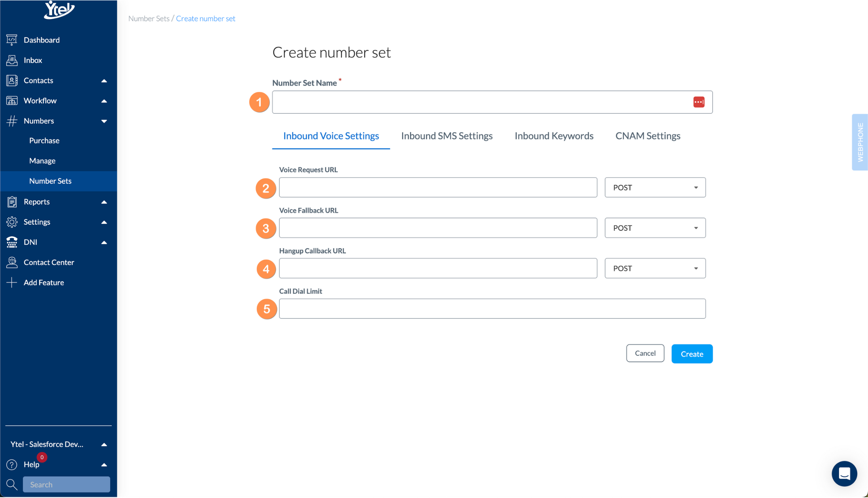The image size is (868, 498).
Task: Click the red password-manager icon in name field
Action: coord(698,102)
